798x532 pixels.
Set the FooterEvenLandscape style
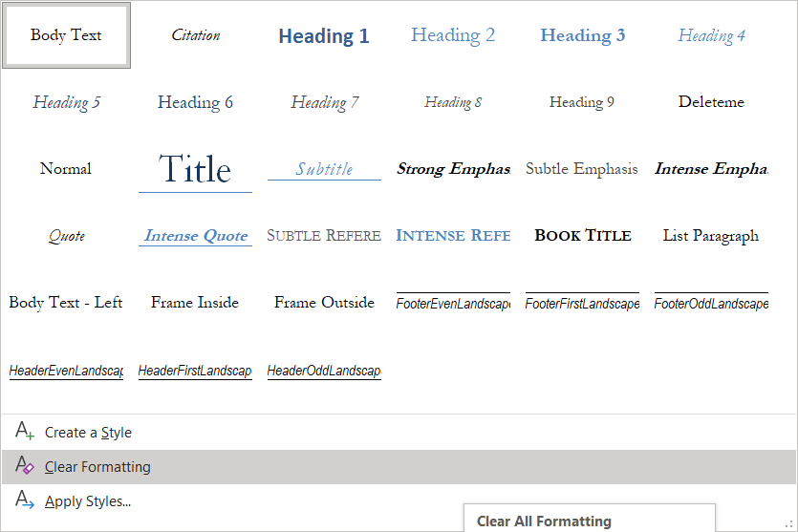tap(453, 302)
